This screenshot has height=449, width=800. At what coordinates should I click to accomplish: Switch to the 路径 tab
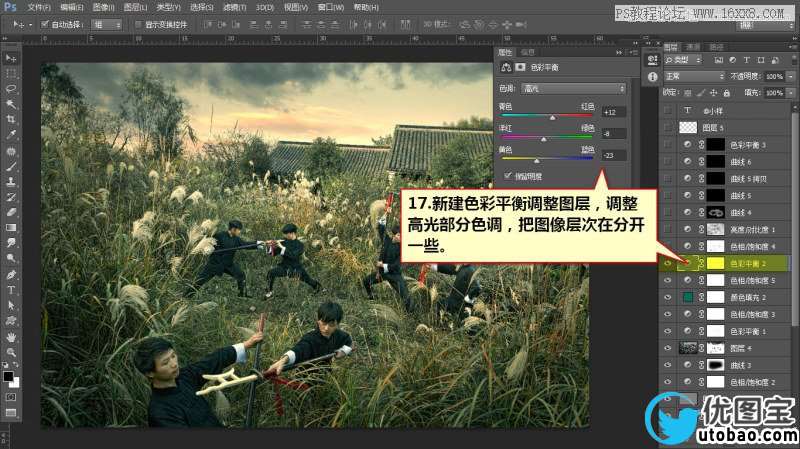pos(716,47)
